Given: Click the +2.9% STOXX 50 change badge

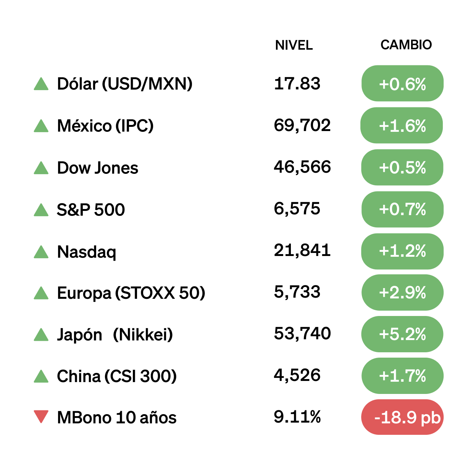Looking at the screenshot, I should point(402,293).
